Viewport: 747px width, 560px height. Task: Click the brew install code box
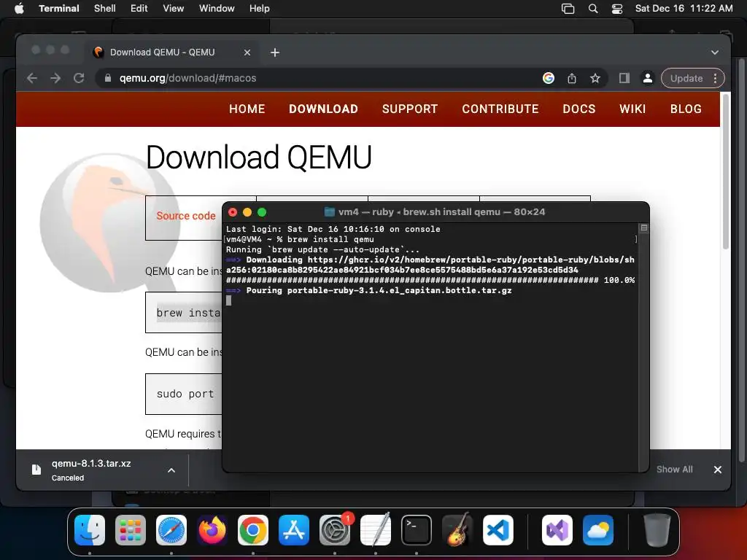point(184,312)
